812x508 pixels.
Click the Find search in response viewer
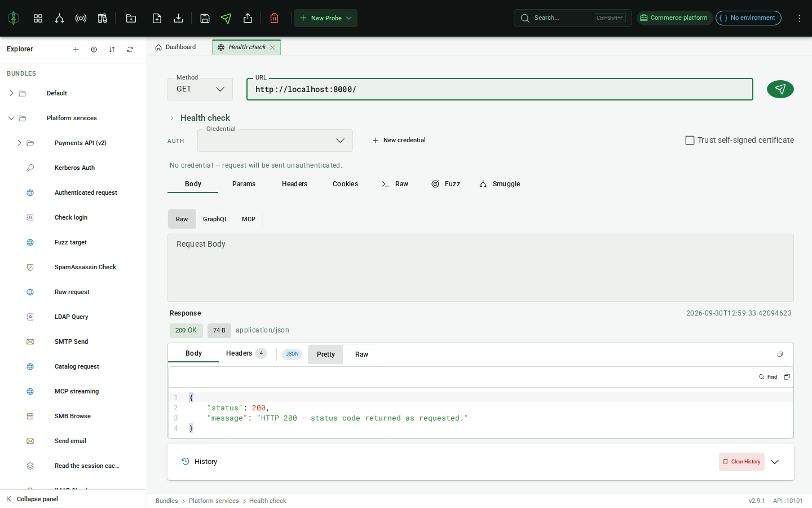[x=768, y=377]
